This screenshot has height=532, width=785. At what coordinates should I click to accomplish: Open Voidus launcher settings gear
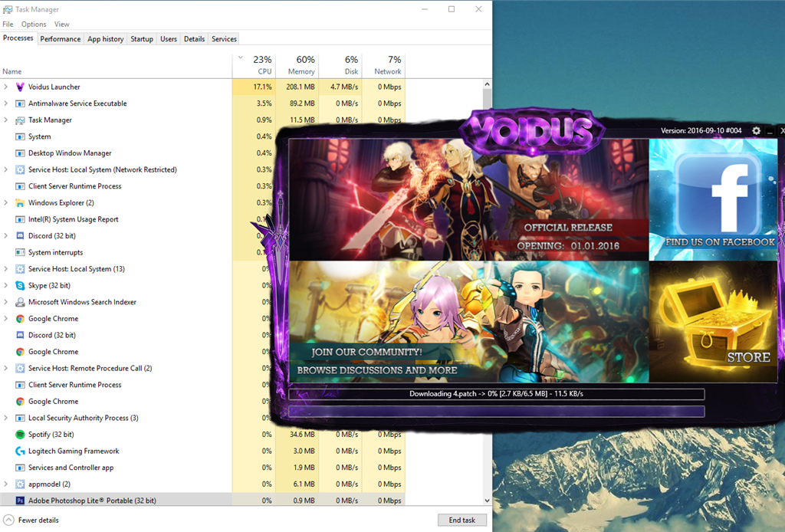[756, 130]
